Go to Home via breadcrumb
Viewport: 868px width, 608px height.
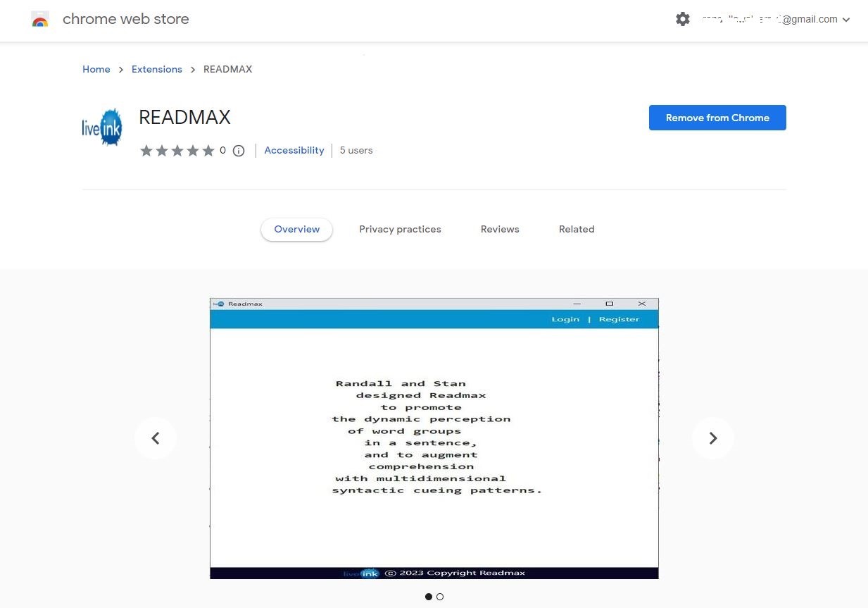96,69
